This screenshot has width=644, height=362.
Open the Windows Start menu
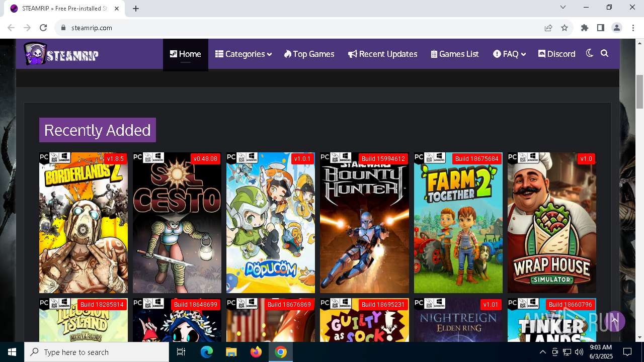12,352
